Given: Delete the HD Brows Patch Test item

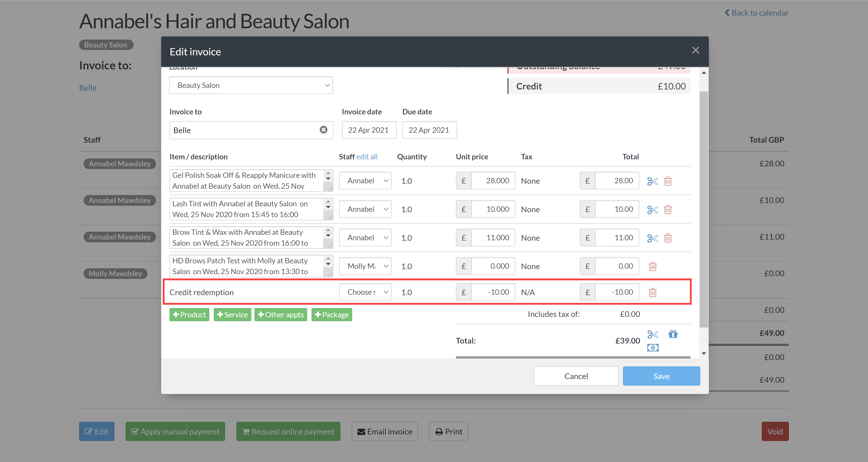Looking at the screenshot, I should [x=652, y=266].
